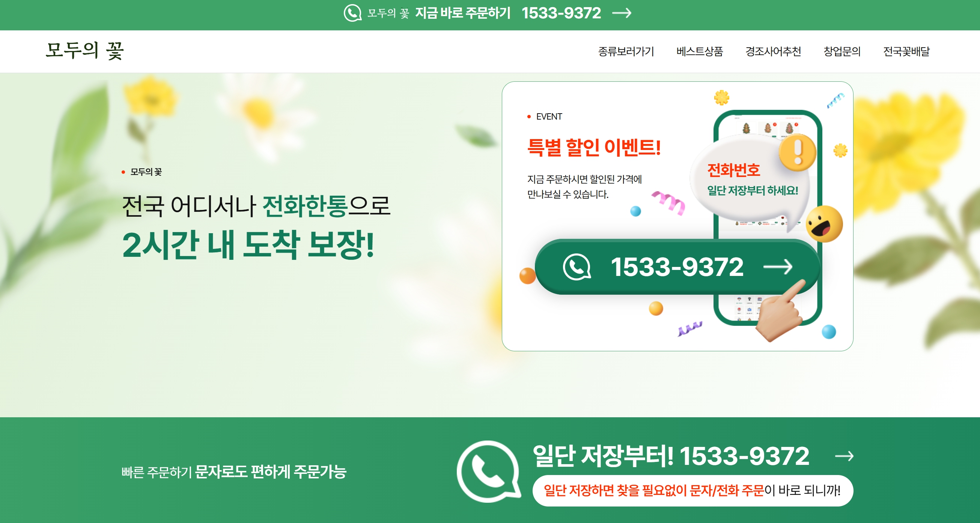Click the 특별 할인 이벤트! heading

594,147
